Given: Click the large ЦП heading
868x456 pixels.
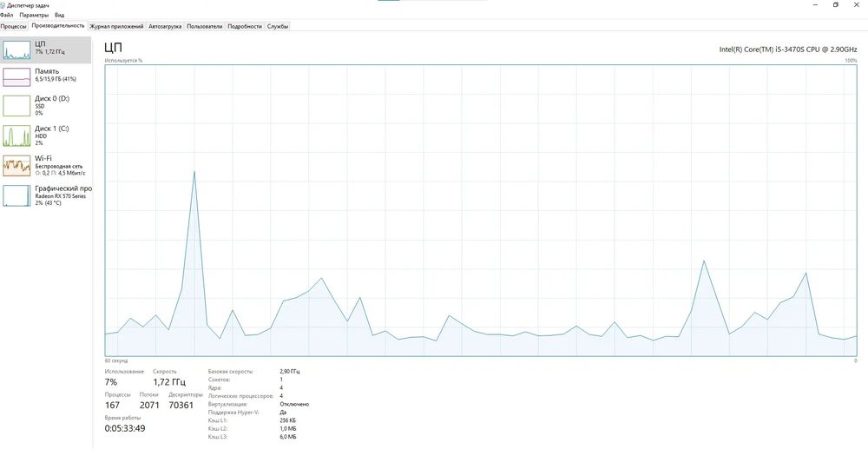Looking at the screenshot, I should click(113, 48).
